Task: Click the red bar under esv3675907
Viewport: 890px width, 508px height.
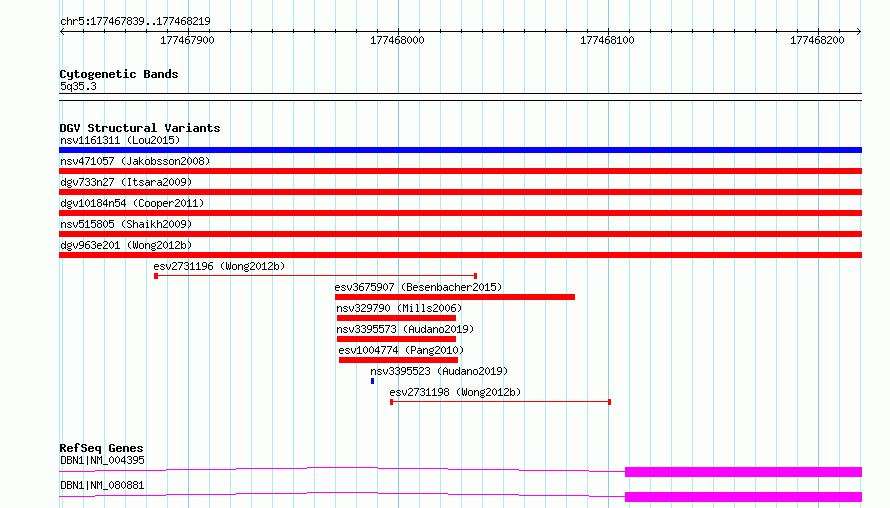Action: click(455, 297)
